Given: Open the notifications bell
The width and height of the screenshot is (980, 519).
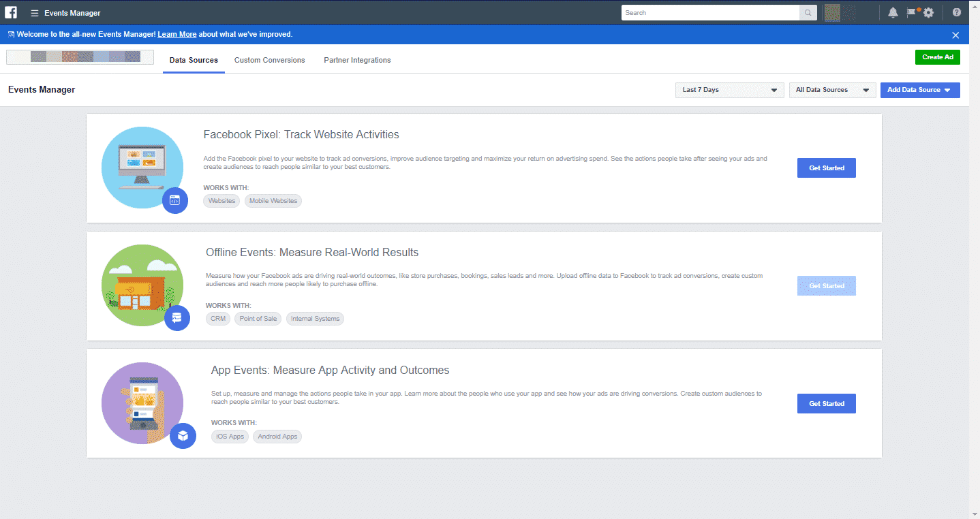Looking at the screenshot, I should [893, 13].
